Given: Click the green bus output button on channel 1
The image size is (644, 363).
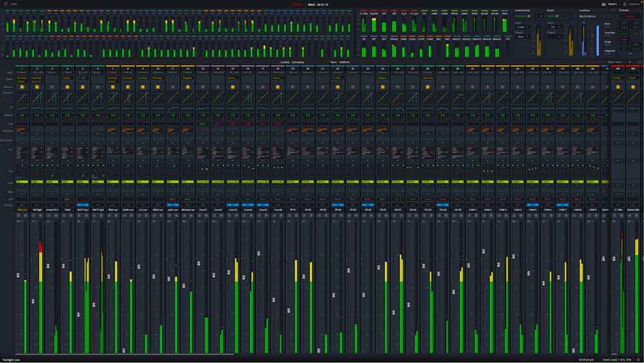Looking at the screenshot, I should (22, 182).
